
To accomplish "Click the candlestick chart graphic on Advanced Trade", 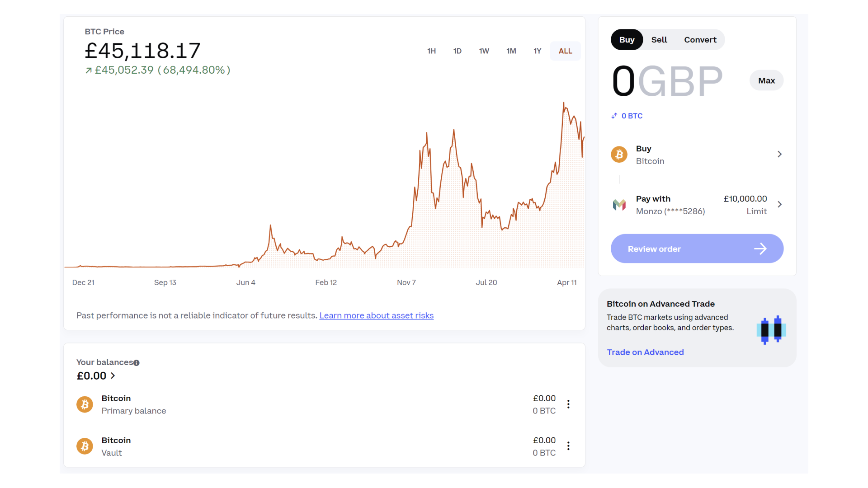I will click(x=771, y=329).
